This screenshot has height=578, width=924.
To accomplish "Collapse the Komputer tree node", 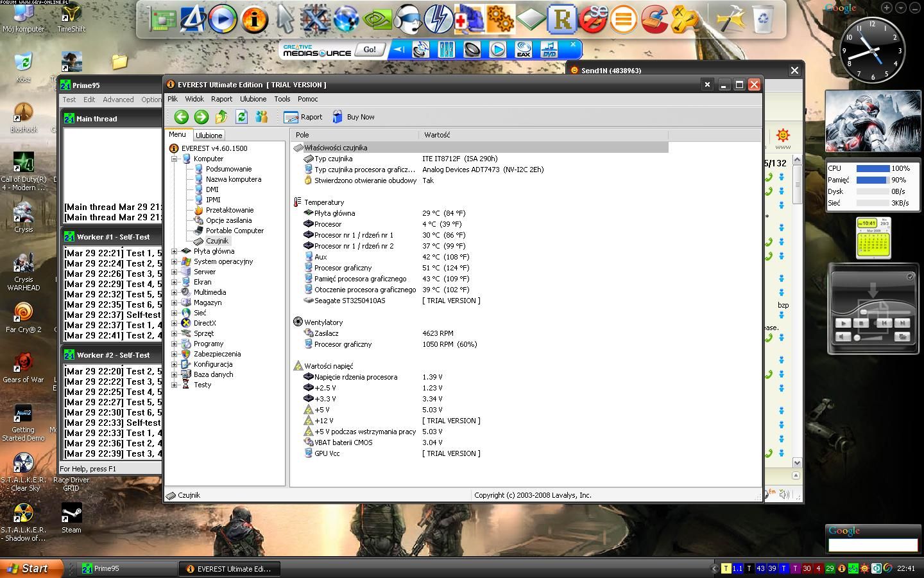I will 175,159.
